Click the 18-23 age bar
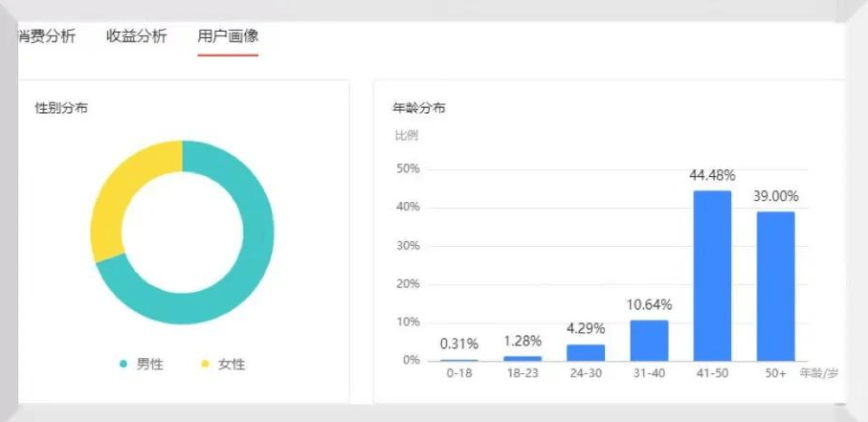Viewport: 868px width, 422px height. click(x=523, y=358)
